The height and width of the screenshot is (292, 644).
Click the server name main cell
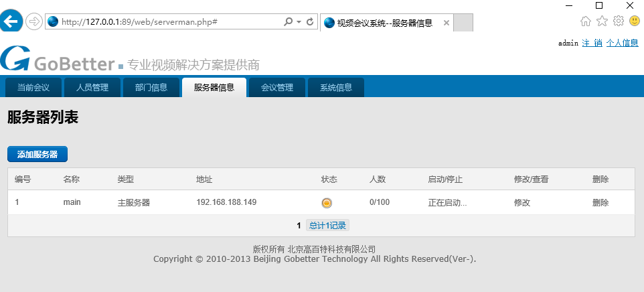tap(72, 202)
